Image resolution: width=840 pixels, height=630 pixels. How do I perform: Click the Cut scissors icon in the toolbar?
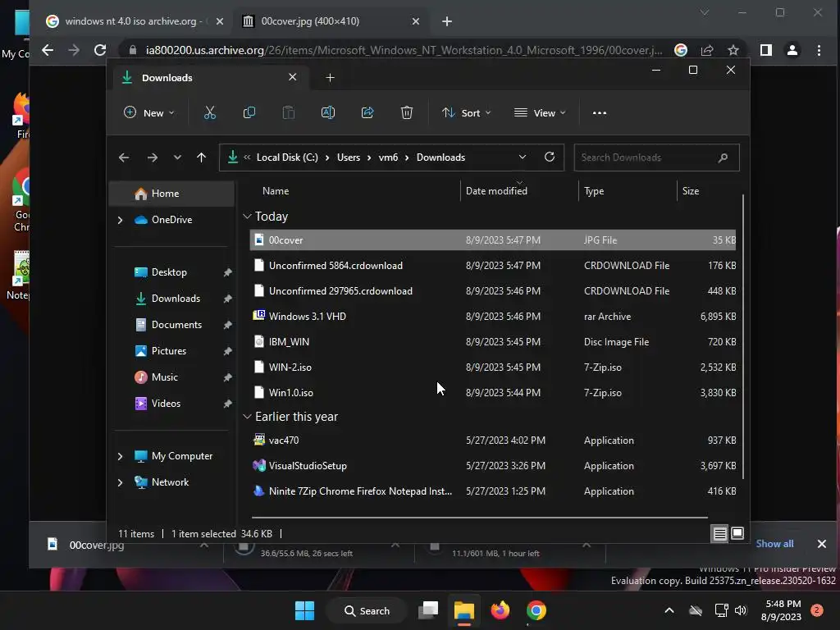click(x=209, y=112)
